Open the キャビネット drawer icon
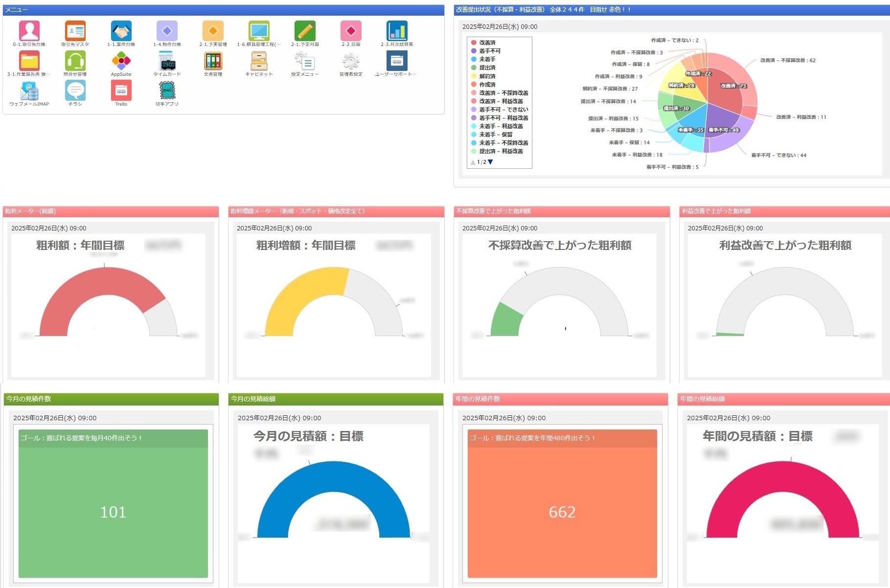The height and width of the screenshot is (588, 890). pos(259,62)
